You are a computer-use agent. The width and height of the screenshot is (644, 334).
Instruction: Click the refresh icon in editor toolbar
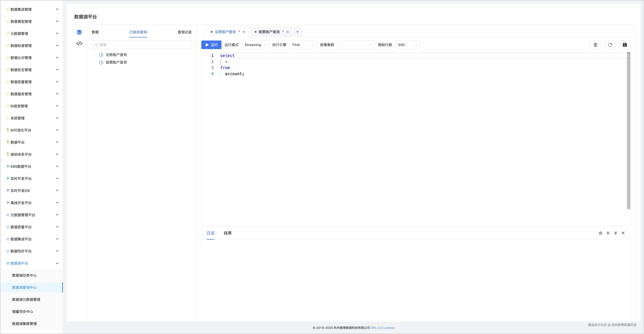(x=610, y=45)
